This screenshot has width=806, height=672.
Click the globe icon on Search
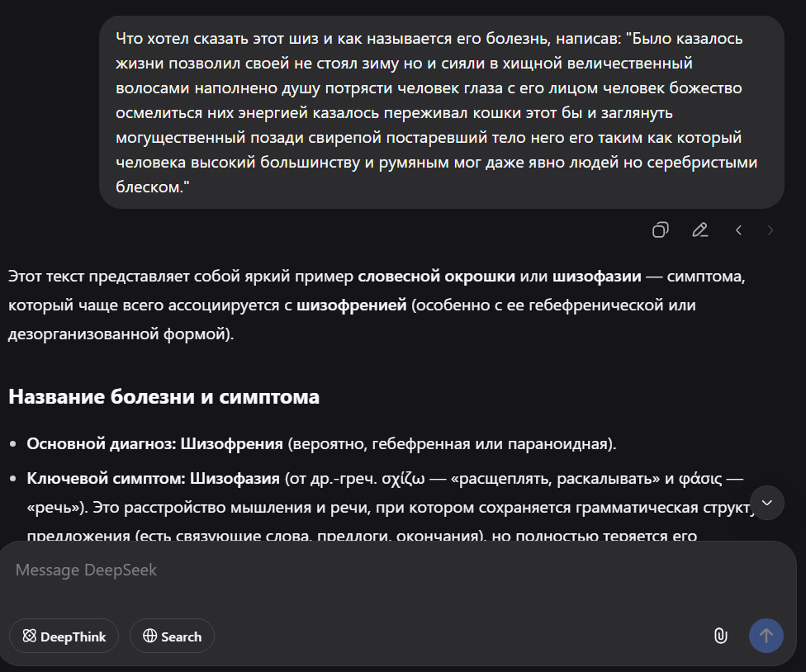click(150, 637)
